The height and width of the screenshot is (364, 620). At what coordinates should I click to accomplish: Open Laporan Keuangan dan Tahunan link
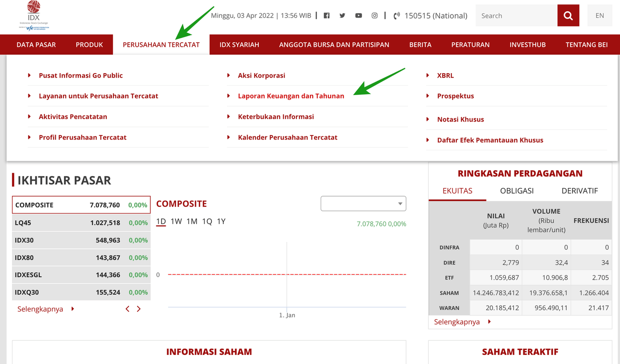click(291, 96)
